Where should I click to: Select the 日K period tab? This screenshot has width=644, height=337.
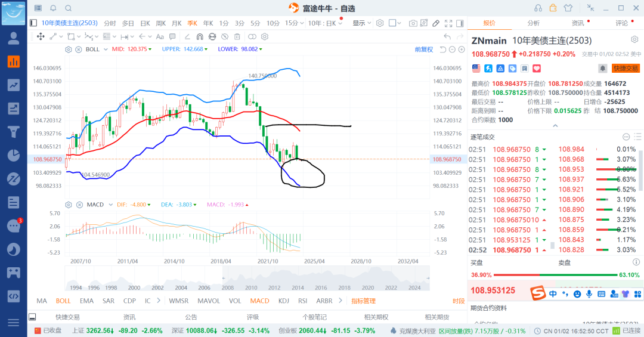145,23
